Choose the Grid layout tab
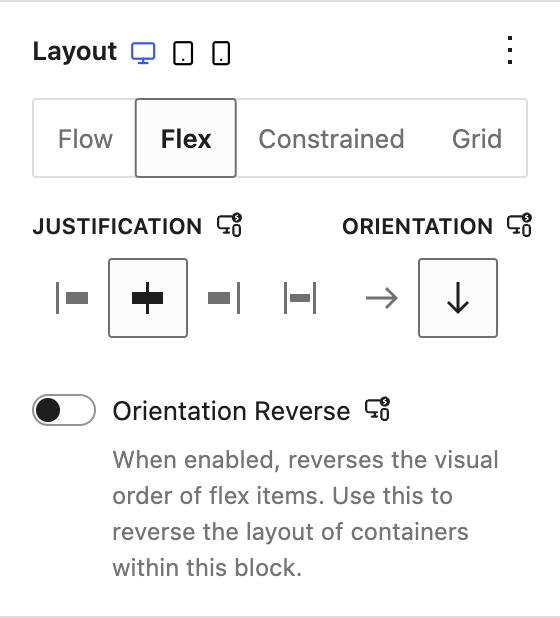 click(477, 138)
